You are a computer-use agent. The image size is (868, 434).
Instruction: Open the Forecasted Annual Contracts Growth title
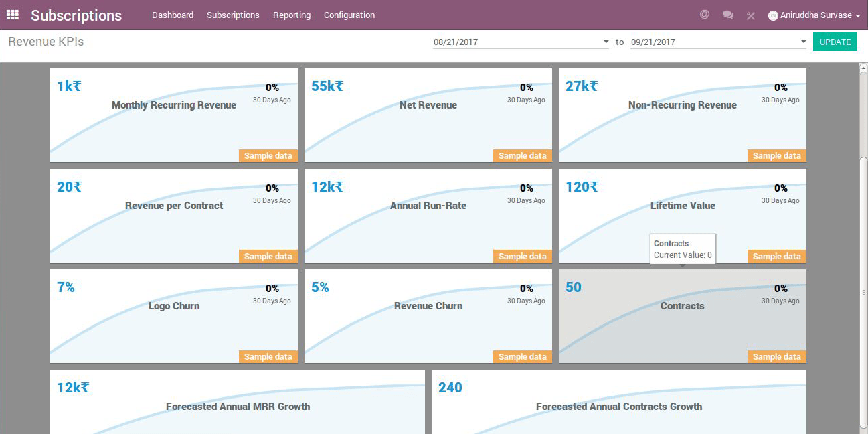(619, 407)
